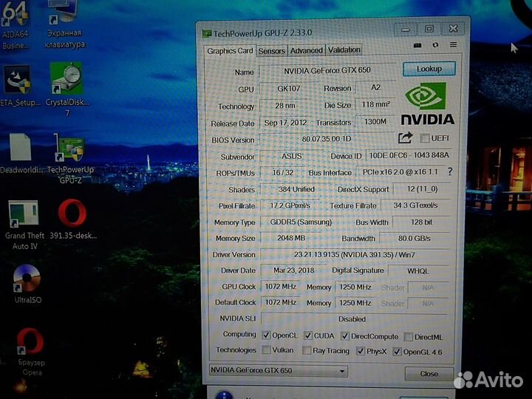Open Браузер Opera desktop shortcut
532x399 pixels.
coord(31,352)
